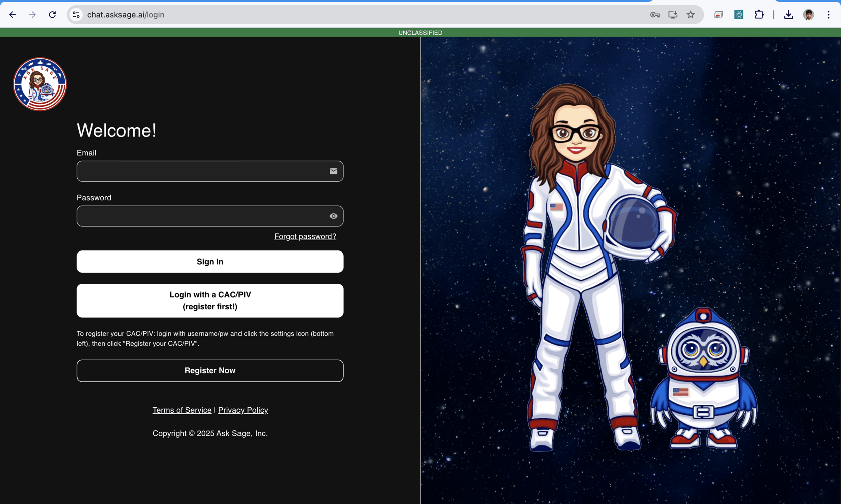Click the Ask Sage logo
The width and height of the screenshot is (841, 504).
tap(40, 84)
